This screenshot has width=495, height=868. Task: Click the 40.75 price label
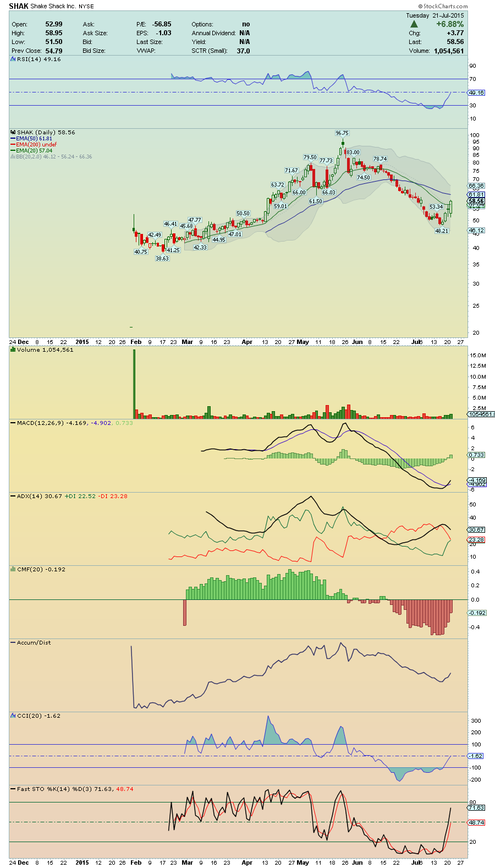pyautogui.click(x=141, y=252)
